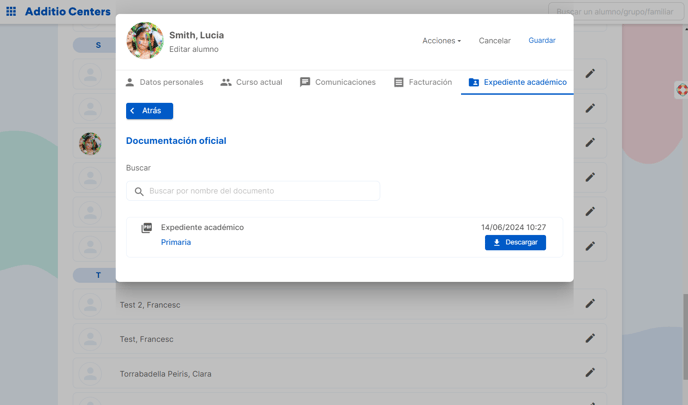Click the document date 14/06/2024 10:27
The height and width of the screenshot is (405, 688).
pyautogui.click(x=513, y=227)
